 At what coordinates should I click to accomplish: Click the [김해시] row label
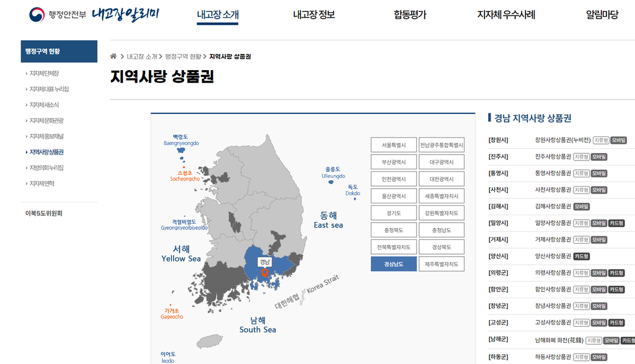pyautogui.click(x=498, y=206)
